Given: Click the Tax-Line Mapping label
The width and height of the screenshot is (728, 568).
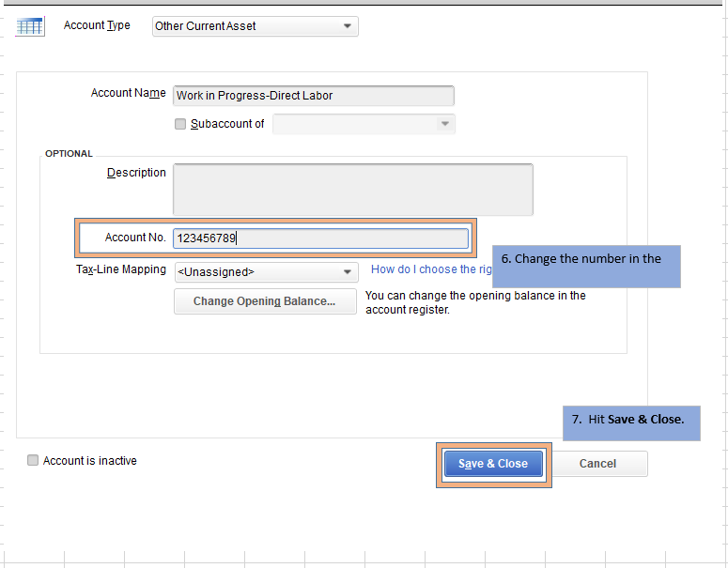Looking at the screenshot, I should 120,269.
